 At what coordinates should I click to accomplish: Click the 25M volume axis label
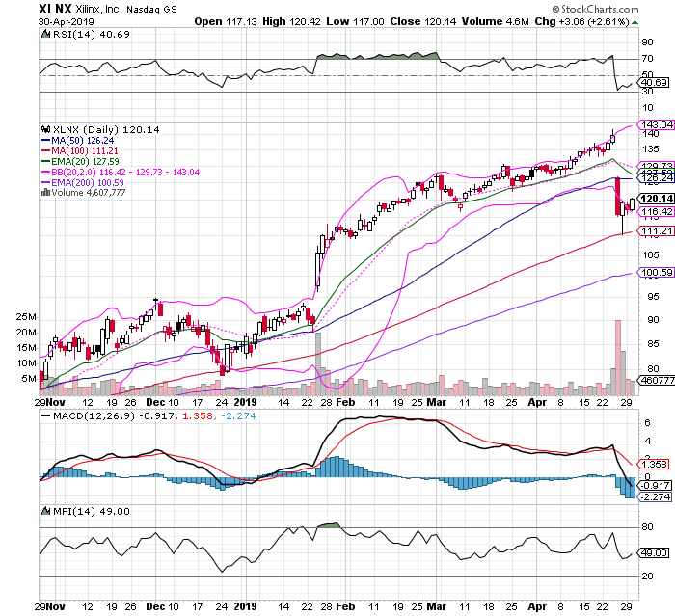coord(26,317)
